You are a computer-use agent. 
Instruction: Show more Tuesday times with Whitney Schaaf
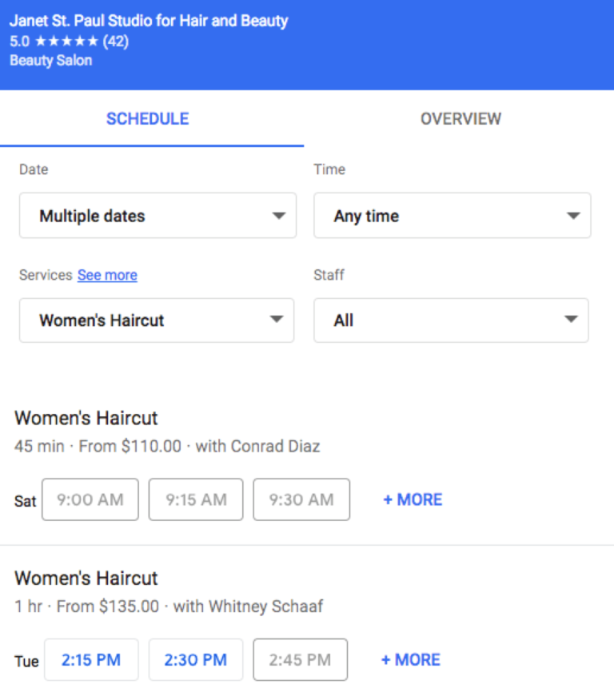click(x=411, y=660)
